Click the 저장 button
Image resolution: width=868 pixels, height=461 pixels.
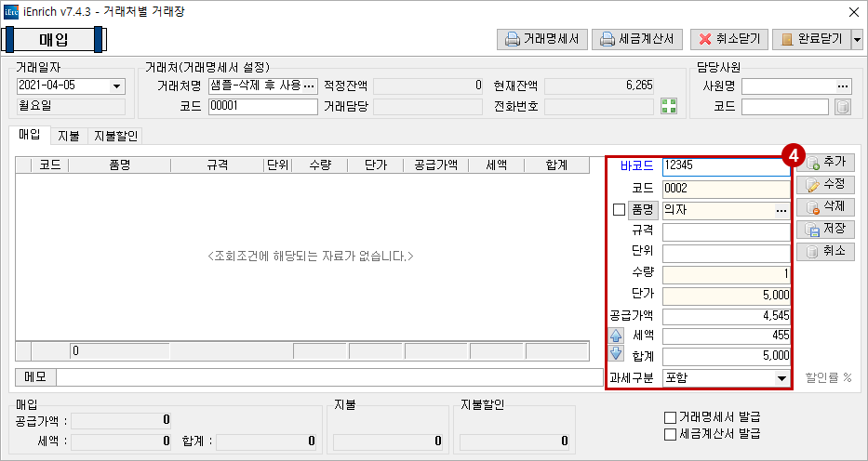[x=825, y=230]
